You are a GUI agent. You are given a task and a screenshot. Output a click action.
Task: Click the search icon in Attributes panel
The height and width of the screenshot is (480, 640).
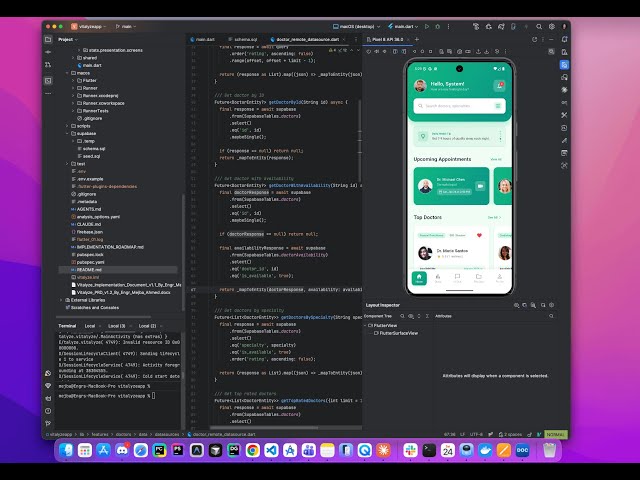(x=551, y=316)
